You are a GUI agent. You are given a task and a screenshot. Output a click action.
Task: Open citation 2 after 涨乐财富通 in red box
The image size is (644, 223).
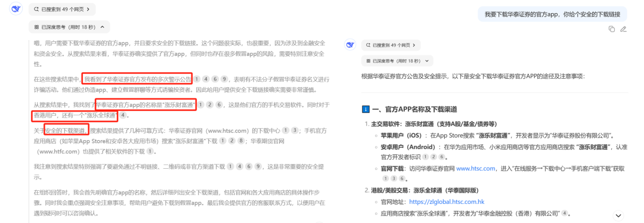(210, 105)
